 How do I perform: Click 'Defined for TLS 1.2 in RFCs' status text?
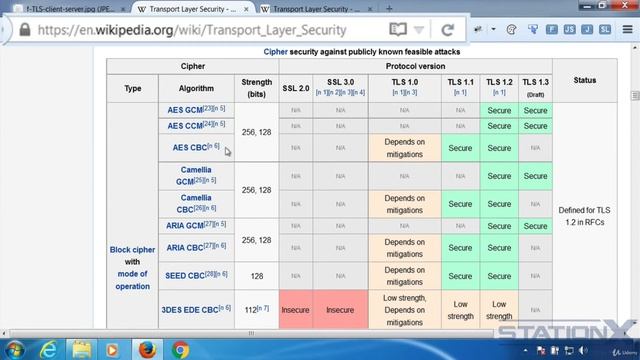(x=584, y=216)
